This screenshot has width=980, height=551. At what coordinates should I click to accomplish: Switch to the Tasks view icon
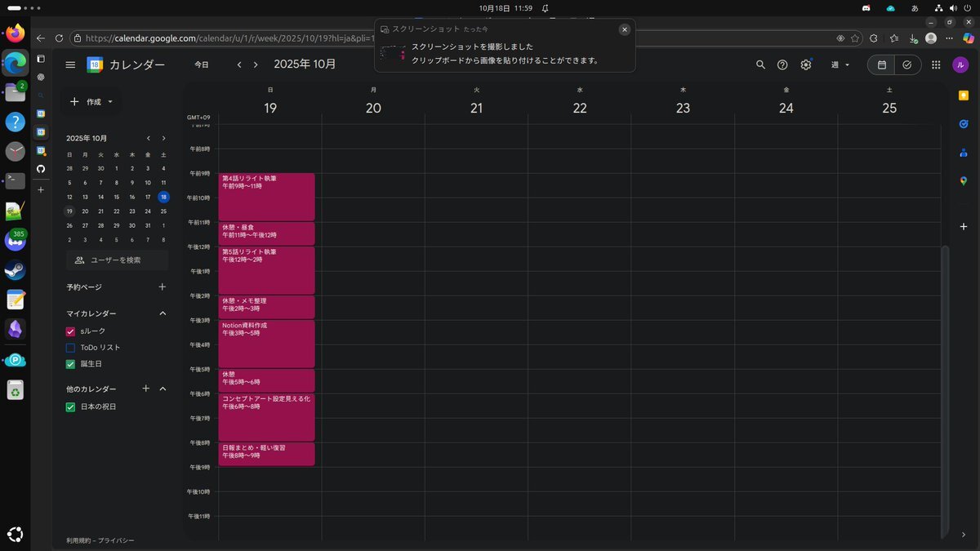pyautogui.click(x=907, y=64)
